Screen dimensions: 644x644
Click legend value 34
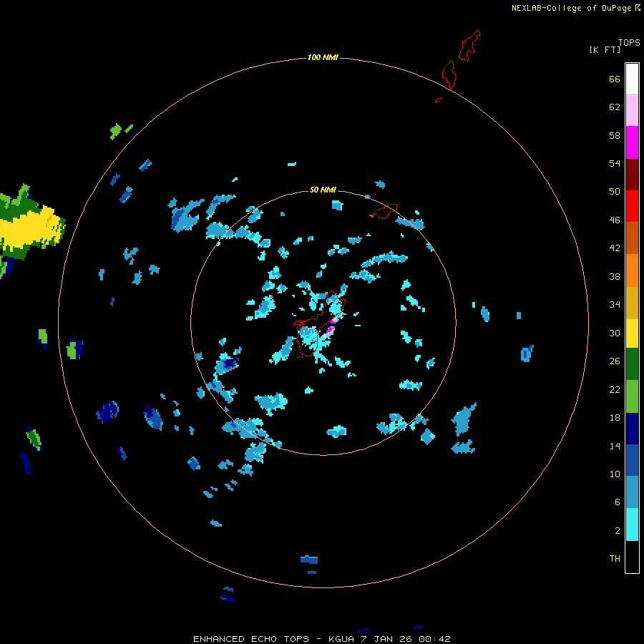click(x=615, y=304)
